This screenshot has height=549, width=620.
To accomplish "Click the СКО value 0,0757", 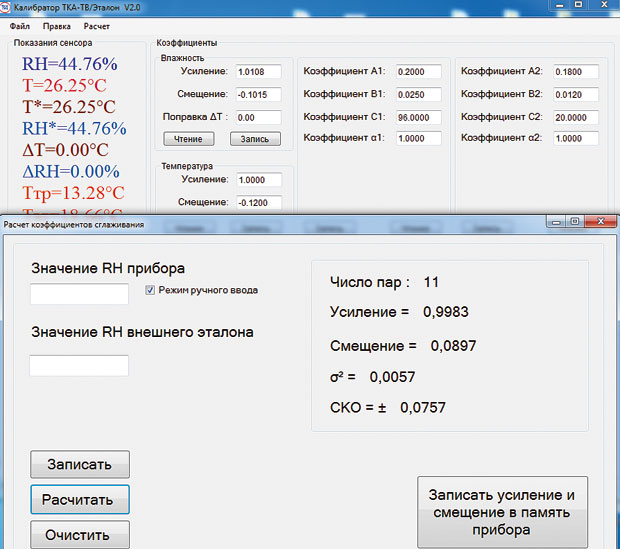I will [x=423, y=408].
